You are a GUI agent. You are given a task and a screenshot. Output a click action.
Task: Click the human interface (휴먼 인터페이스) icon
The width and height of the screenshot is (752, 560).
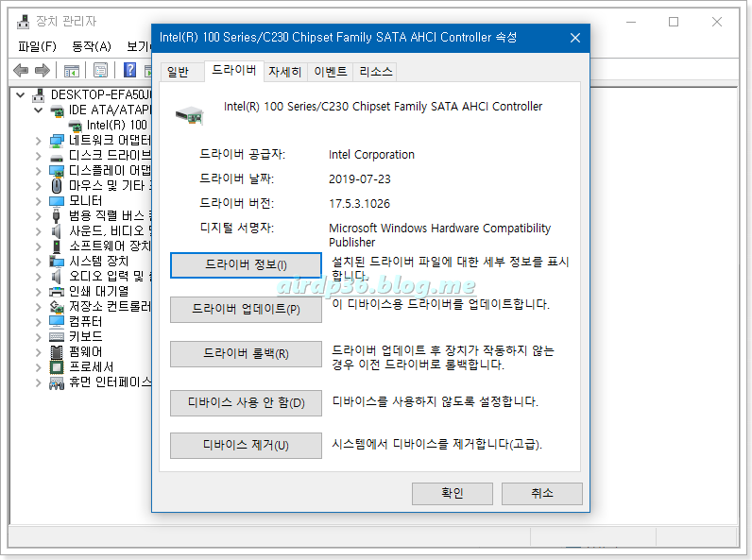pos(57,382)
